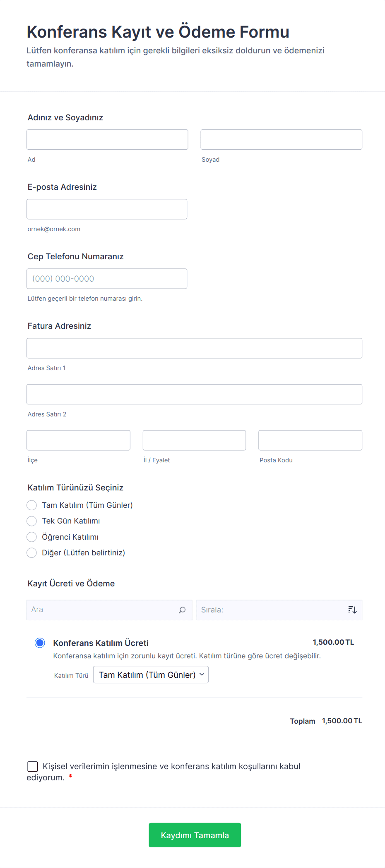
Task: Click the sort icon next to Sırala field
Action: click(x=352, y=610)
